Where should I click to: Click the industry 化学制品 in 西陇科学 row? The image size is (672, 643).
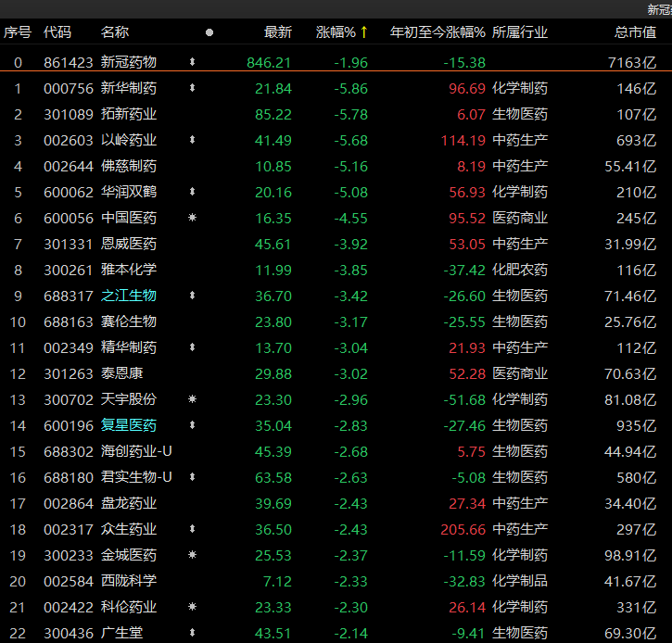click(x=520, y=581)
